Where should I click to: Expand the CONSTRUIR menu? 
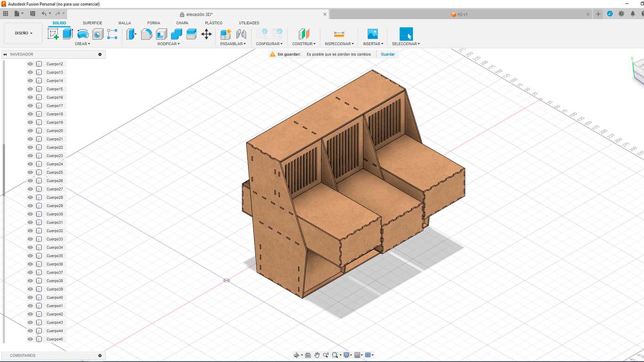click(x=304, y=44)
